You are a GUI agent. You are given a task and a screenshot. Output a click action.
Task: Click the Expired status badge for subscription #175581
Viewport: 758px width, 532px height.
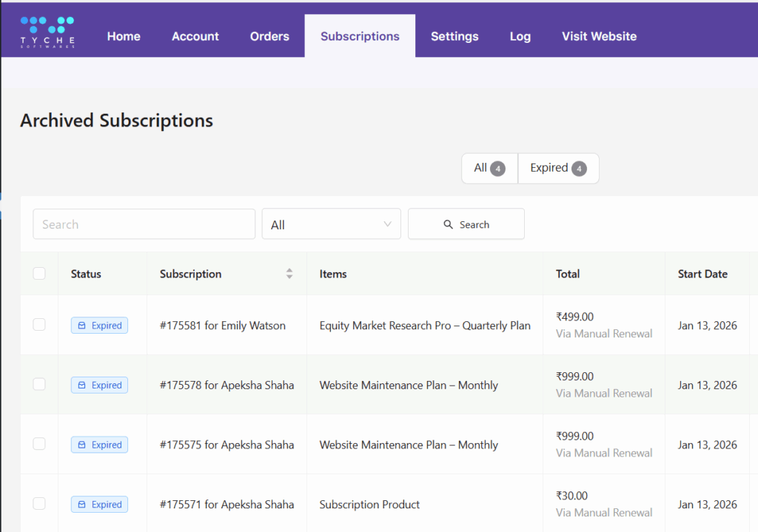(x=99, y=326)
